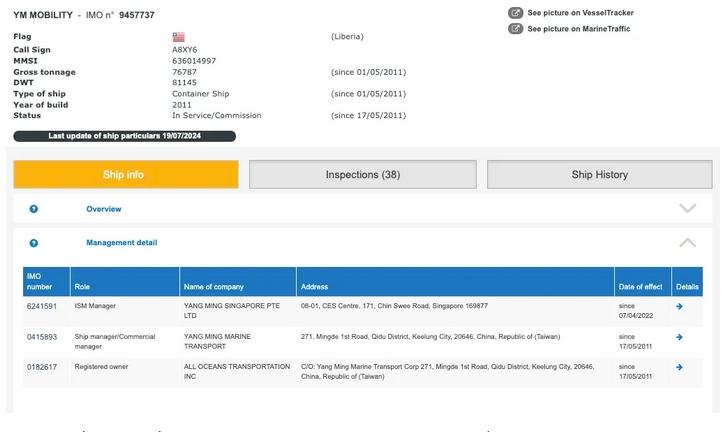725x432 pixels.
Task: Click the Role column header
Action: (x=125, y=281)
